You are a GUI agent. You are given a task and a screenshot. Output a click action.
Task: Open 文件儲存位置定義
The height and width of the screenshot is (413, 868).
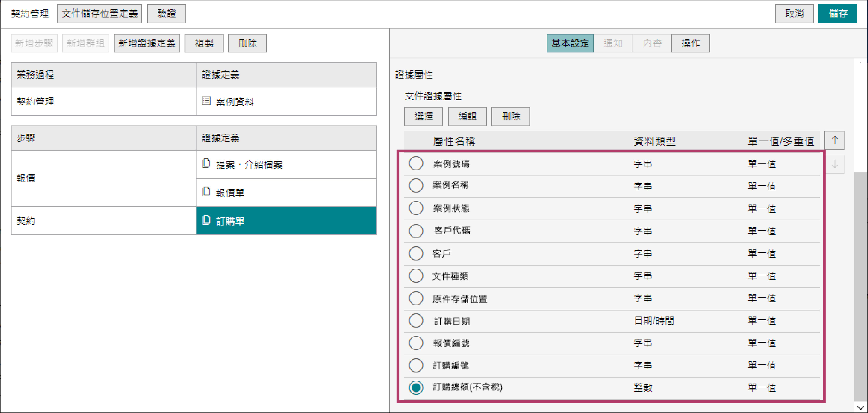(99, 14)
